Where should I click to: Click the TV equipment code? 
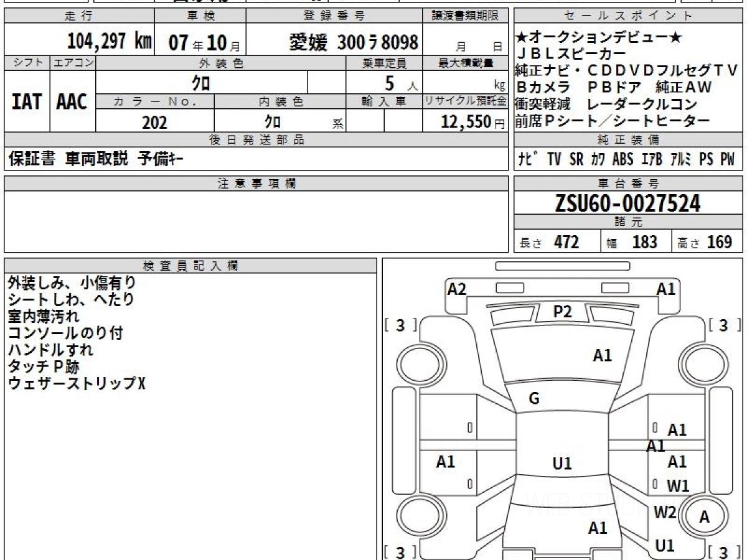(x=554, y=159)
